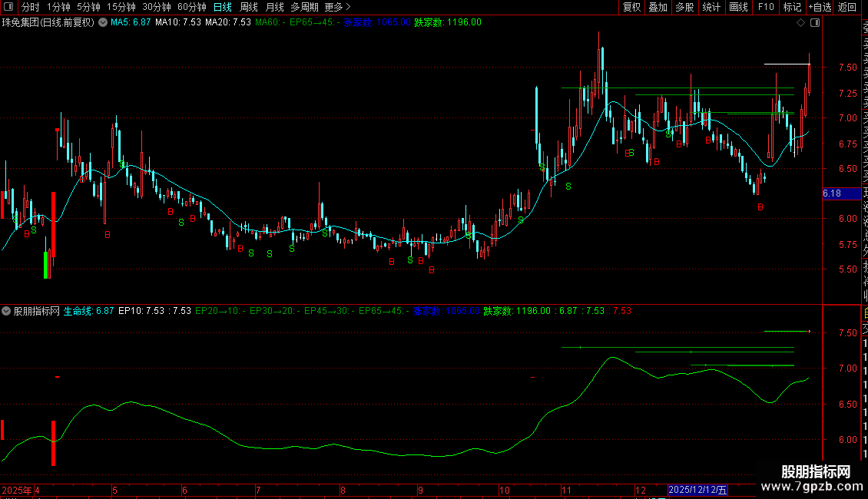Click the 2025/12/12/五 date marker
This screenshot has width=868, height=499.
coord(697,490)
